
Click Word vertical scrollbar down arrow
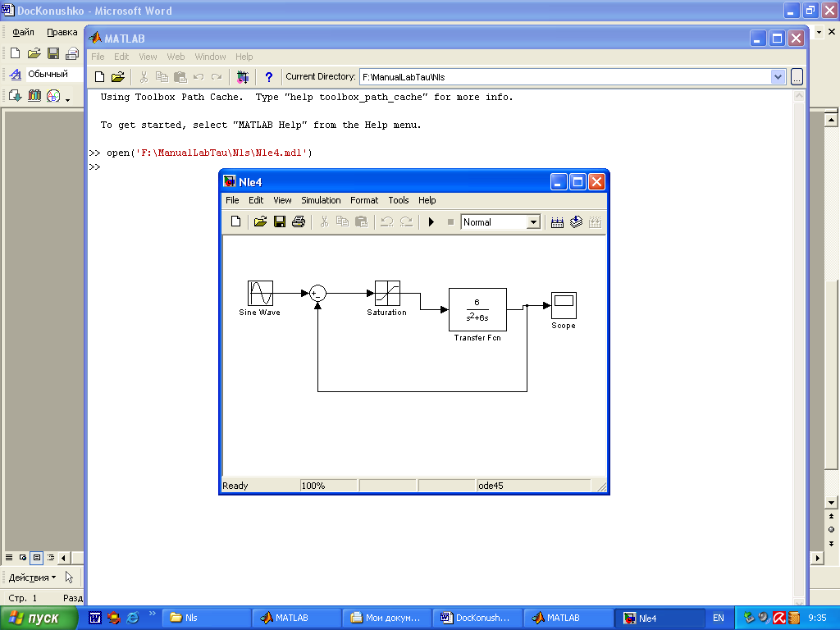click(x=831, y=502)
